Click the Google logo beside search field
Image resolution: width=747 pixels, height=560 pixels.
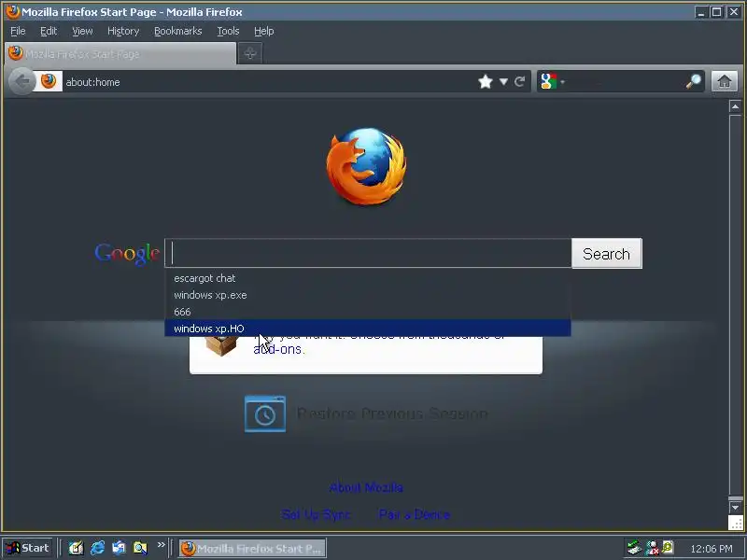[x=127, y=253]
